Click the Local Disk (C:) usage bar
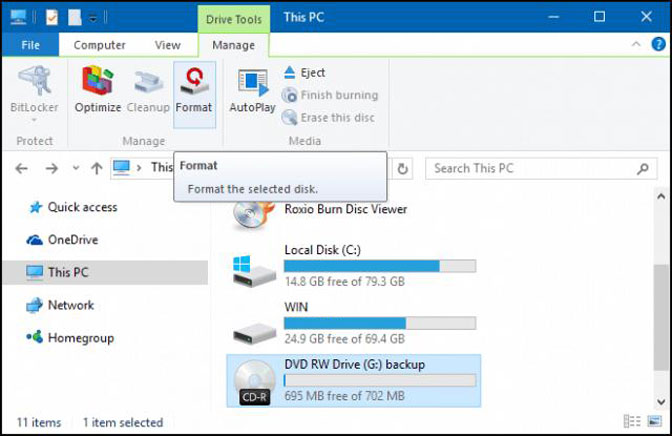Viewport: 672px width, 436px height. (380, 266)
